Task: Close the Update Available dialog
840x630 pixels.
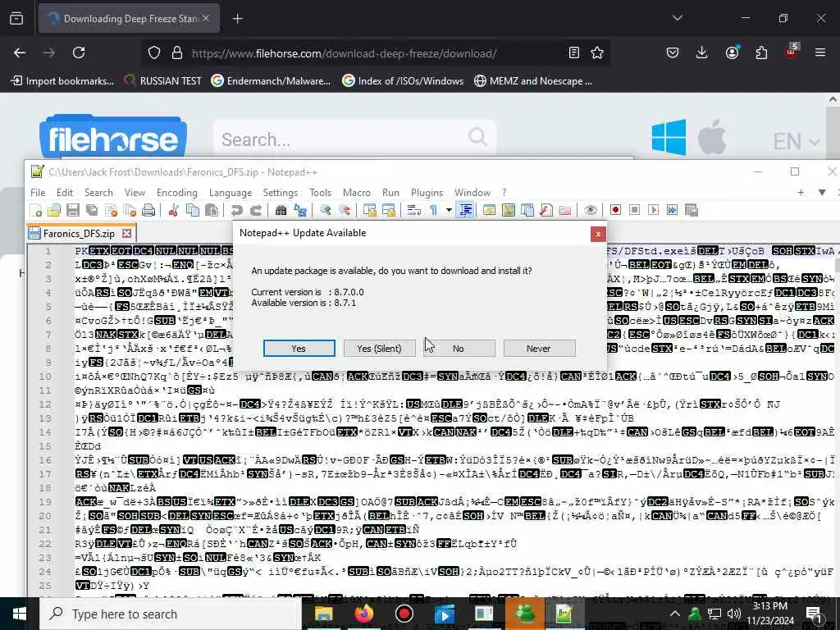Action: [x=598, y=234]
